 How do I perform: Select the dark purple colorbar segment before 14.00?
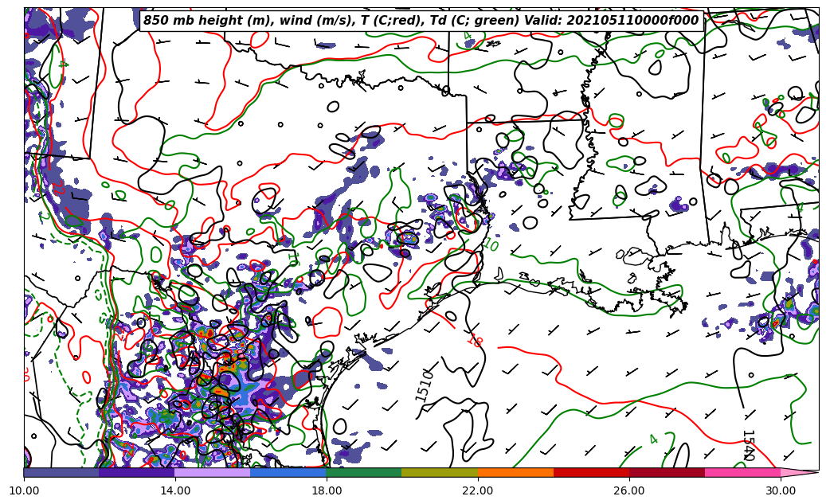point(136,472)
